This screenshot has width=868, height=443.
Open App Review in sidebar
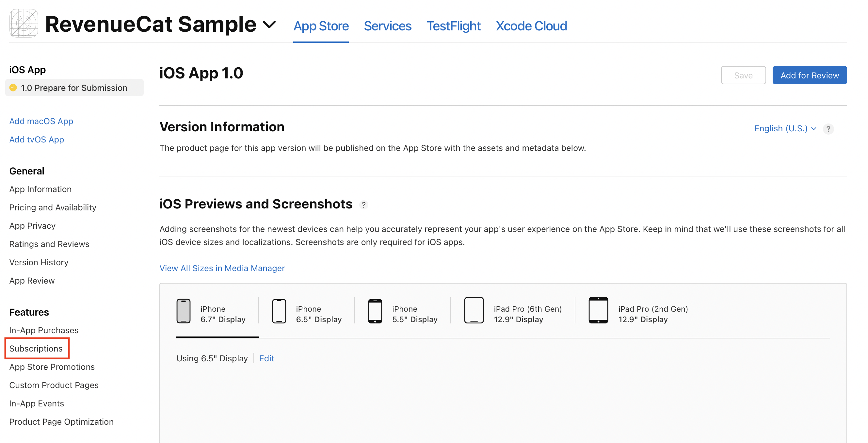[x=32, y=281]
